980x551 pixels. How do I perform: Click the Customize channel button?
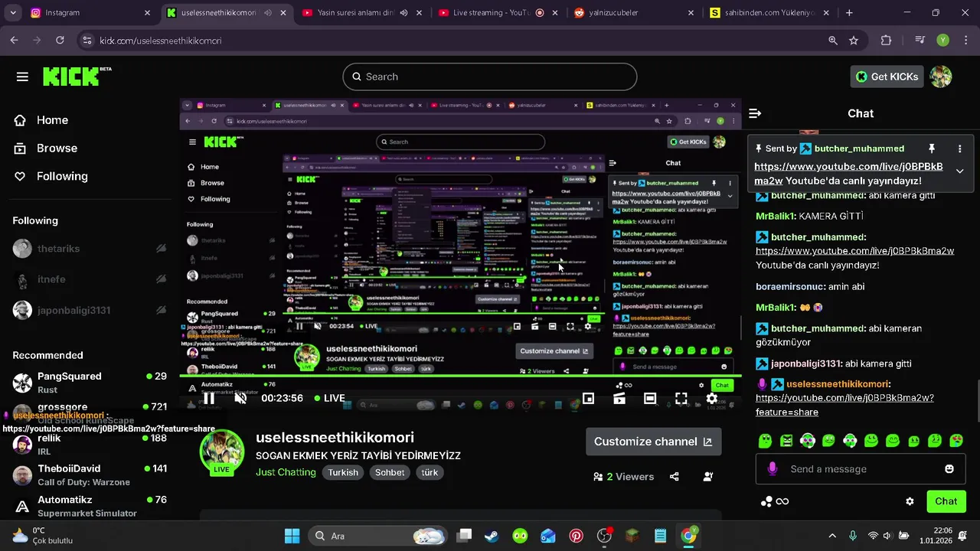[x=653, y=442]
